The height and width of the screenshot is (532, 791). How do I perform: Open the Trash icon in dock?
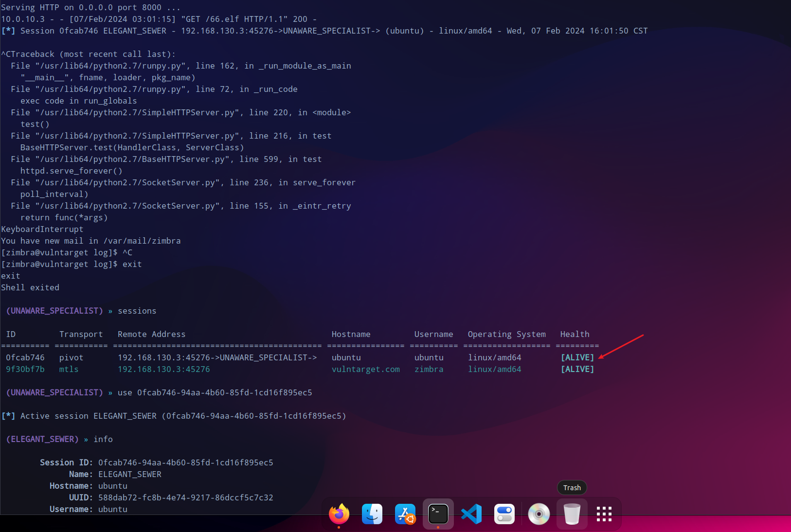572,514
